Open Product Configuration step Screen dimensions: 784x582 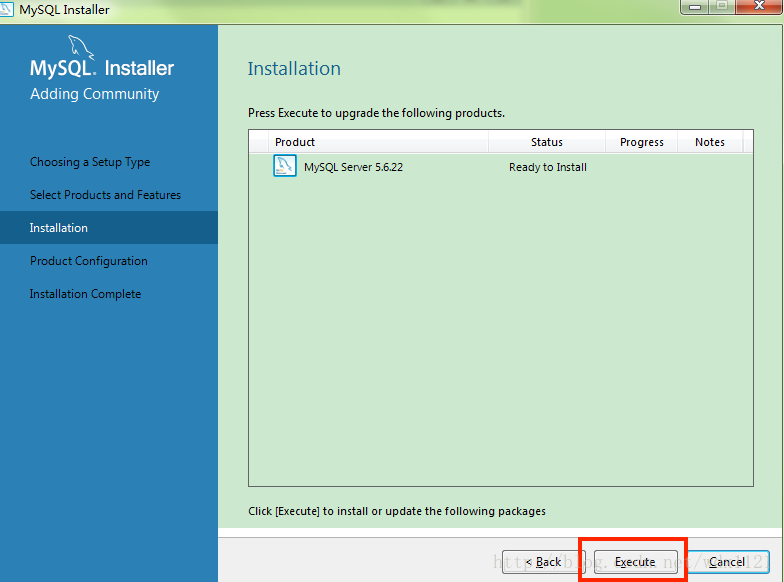click(88, 261)
